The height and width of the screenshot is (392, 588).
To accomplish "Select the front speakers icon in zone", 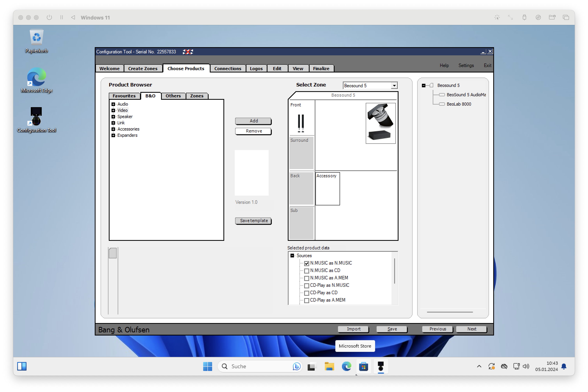I will [301, 123].
